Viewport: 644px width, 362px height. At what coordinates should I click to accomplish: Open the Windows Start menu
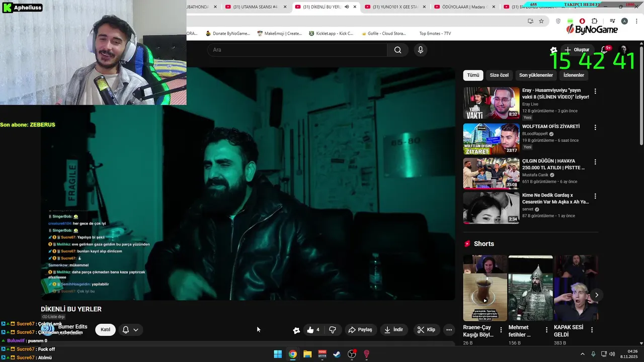[x=278, y=354]
